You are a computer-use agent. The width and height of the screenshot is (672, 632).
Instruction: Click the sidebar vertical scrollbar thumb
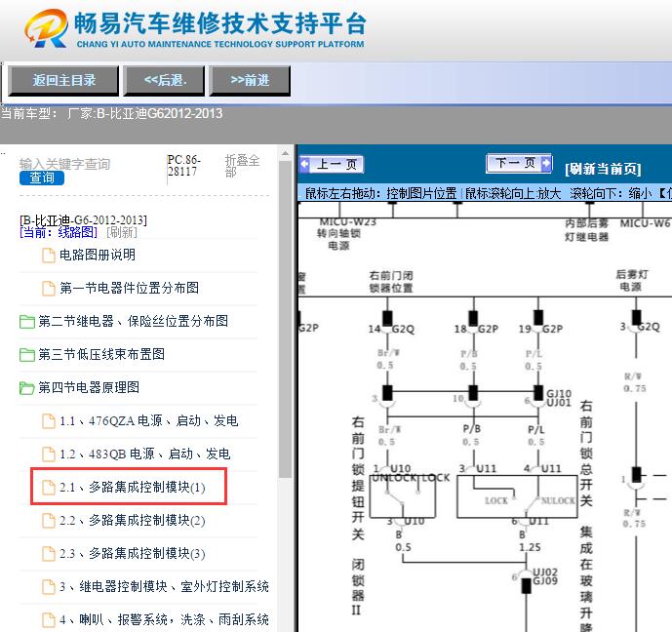tap(285, 319)
